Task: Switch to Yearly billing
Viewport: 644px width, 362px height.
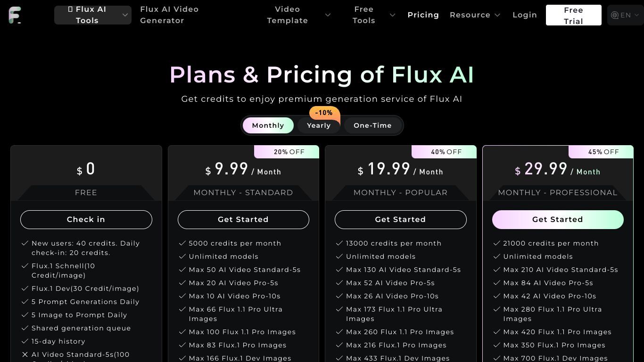Action: (x=319, y=125)
